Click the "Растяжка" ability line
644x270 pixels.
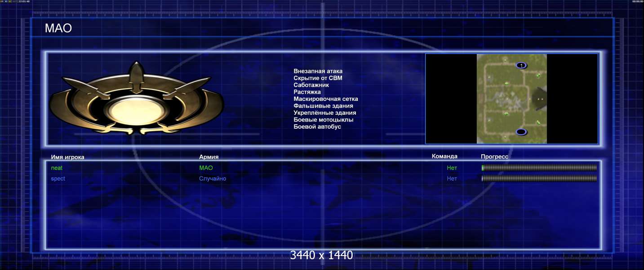(307, 92)
